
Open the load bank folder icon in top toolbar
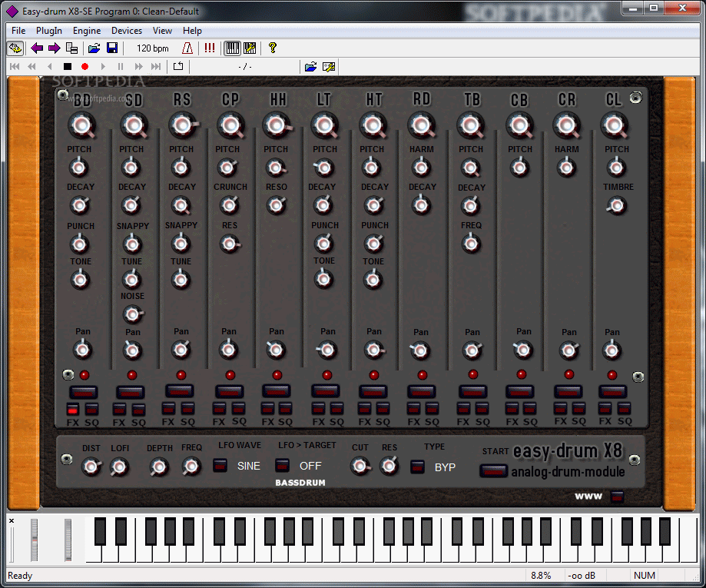pyautogui.click(x=94, y=48)
